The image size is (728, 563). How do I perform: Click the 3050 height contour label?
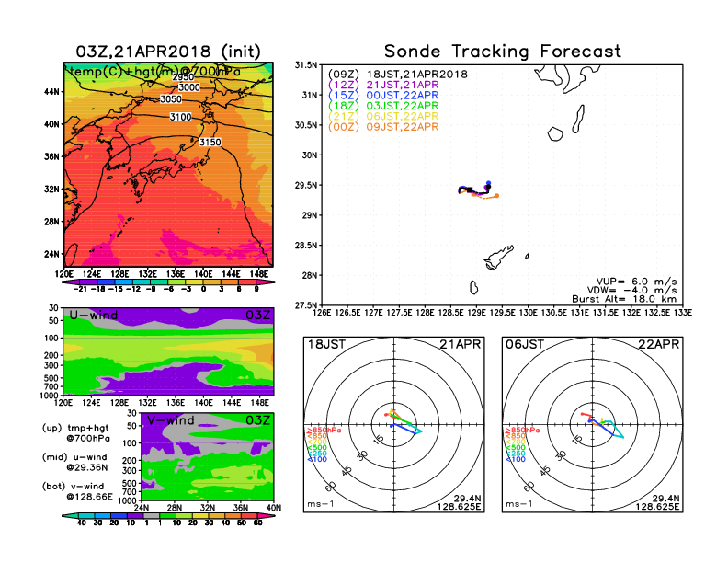tap(171, 99)
